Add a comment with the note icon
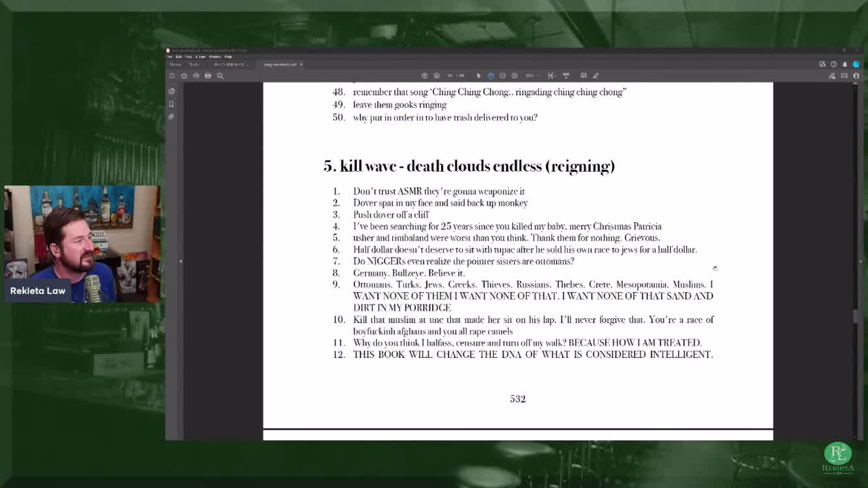 click(x=584, y=75)
